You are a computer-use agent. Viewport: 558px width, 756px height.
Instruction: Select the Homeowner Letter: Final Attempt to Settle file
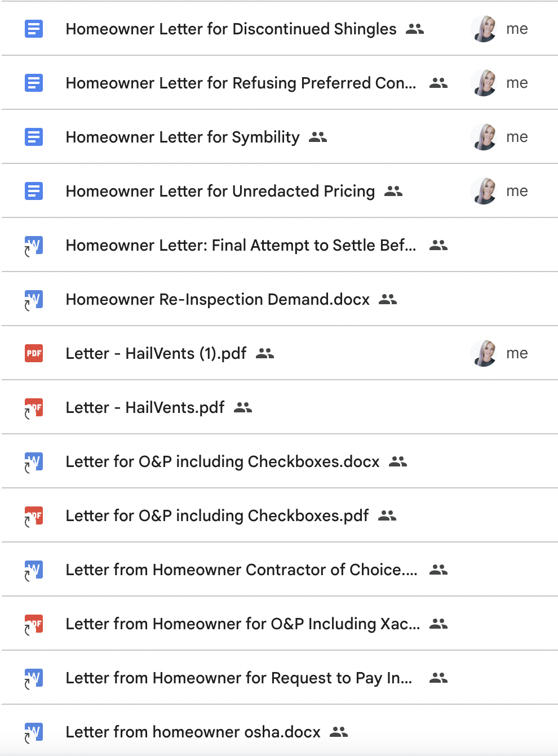coord(241,245)
